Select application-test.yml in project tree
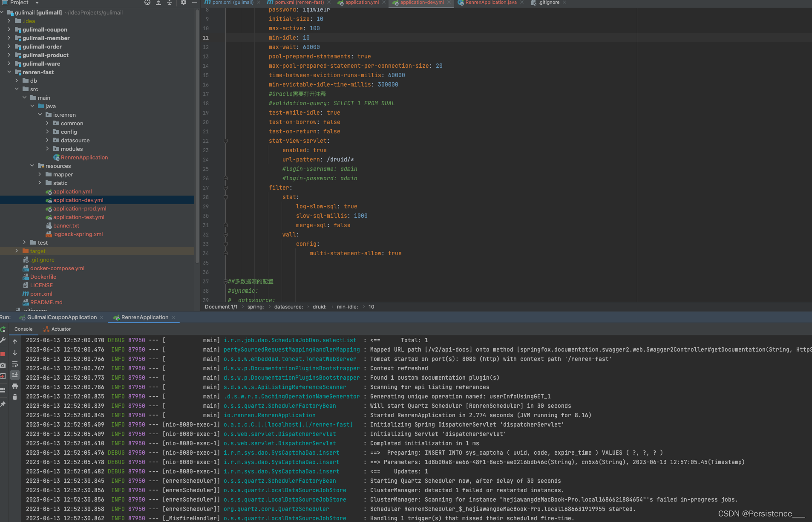Viewport: 812px width, 522px height. (x=78, y=217)
